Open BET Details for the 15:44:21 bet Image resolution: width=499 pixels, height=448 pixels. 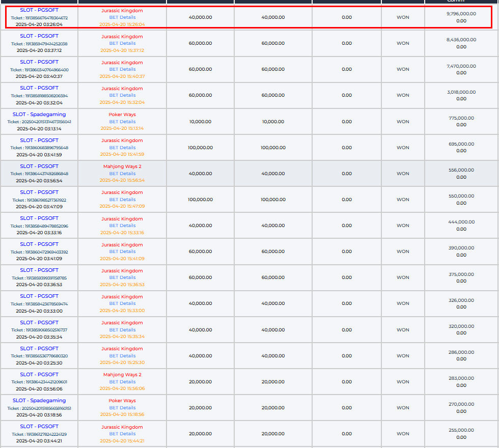click(x=122, y=434)
